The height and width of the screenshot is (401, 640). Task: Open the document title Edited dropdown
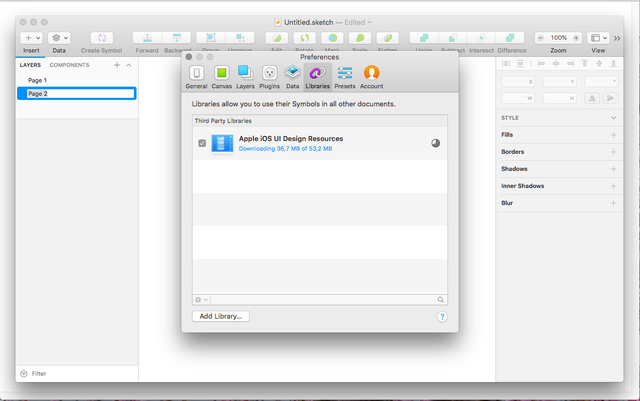tap(358, 22)
